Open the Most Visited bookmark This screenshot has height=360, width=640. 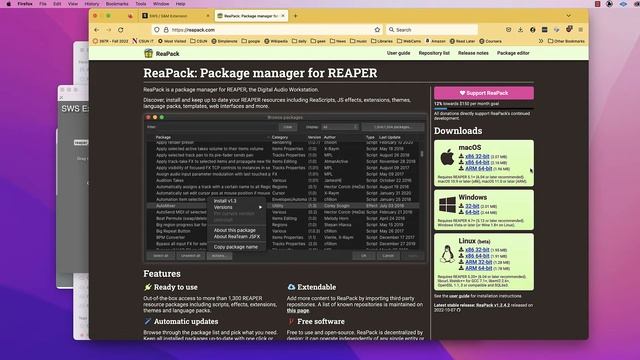click(172, 41)
